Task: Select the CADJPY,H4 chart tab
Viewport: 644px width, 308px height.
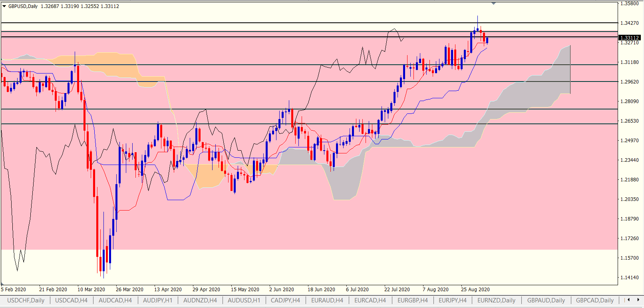Action: [x=285, y=300]
